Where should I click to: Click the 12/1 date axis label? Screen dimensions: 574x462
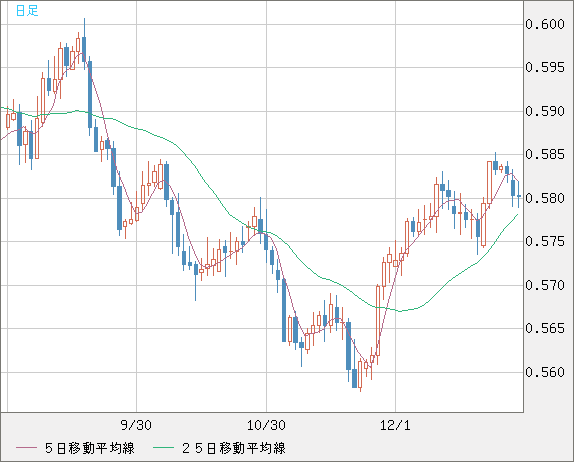(395, 425)
